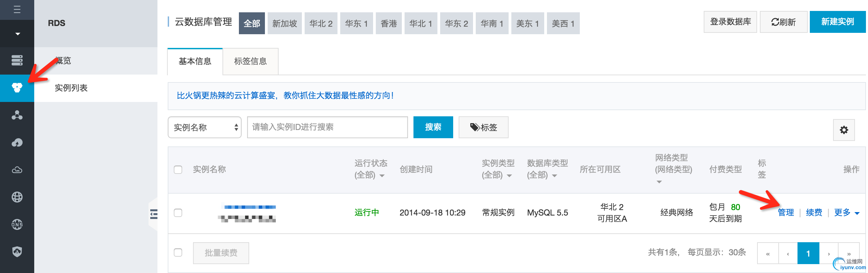Open the shield security icon in sidebar

17,252
